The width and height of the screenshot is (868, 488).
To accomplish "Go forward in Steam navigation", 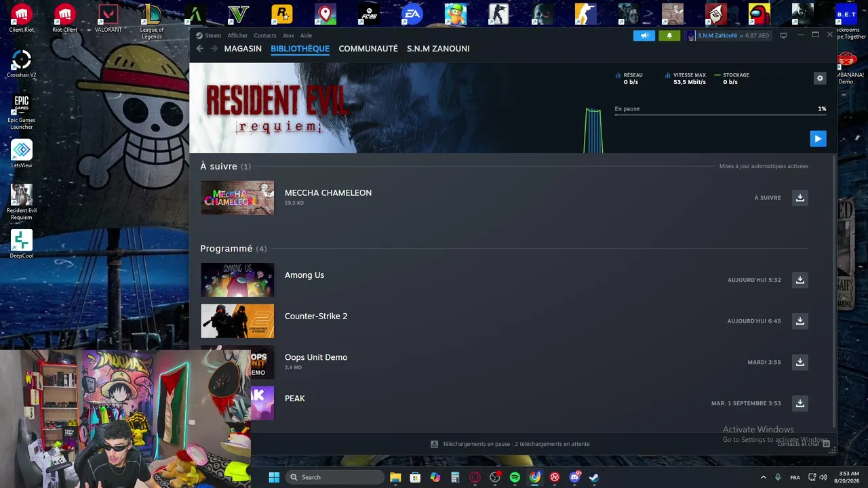I will coord(214,49).
